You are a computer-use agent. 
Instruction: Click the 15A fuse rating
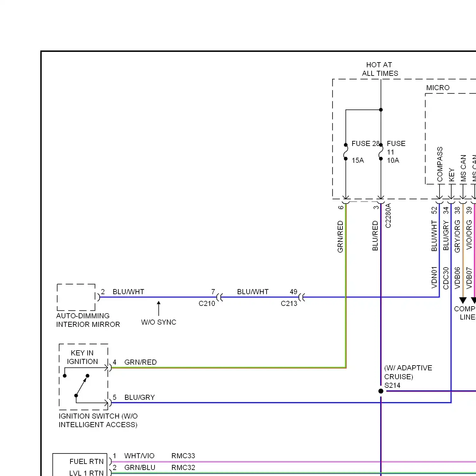coord(358,160)
